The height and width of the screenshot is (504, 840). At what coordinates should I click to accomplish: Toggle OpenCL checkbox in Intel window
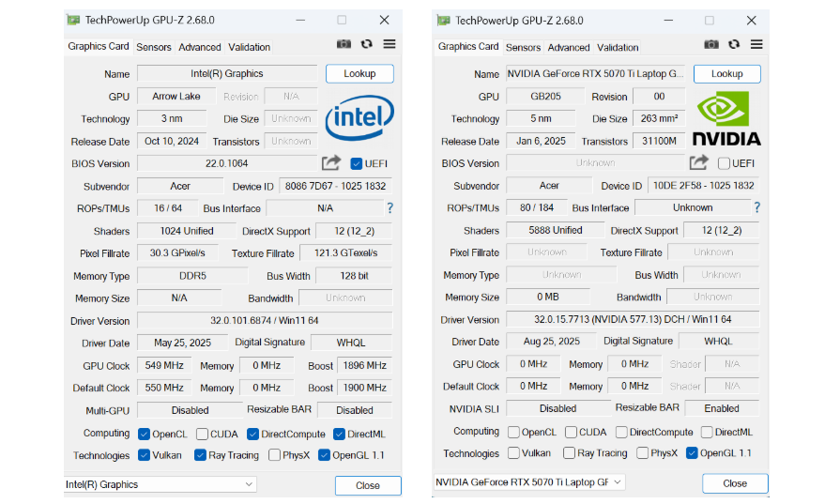144,434
